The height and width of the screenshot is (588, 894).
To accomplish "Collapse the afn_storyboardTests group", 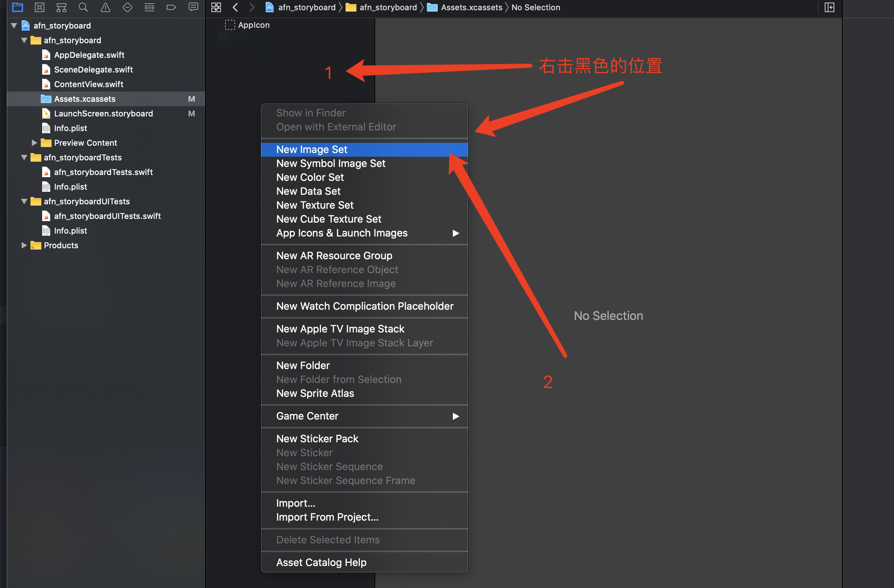I will [25, 157].
